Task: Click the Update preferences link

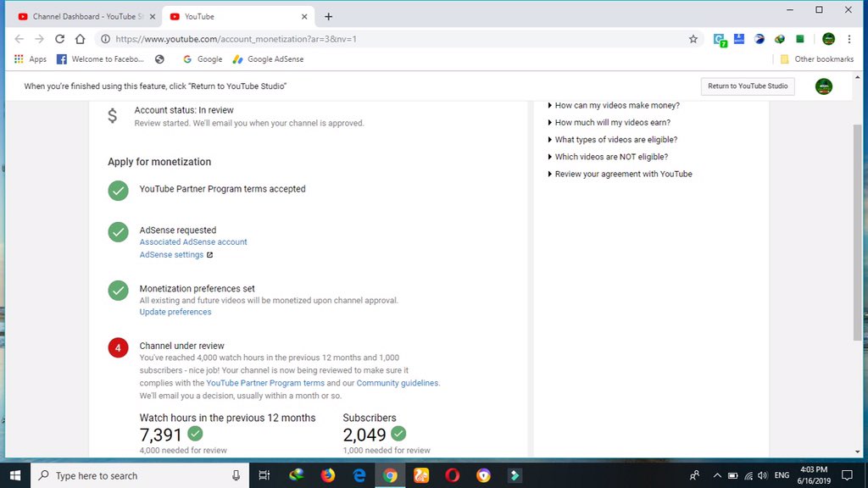Action: point(175,312)
